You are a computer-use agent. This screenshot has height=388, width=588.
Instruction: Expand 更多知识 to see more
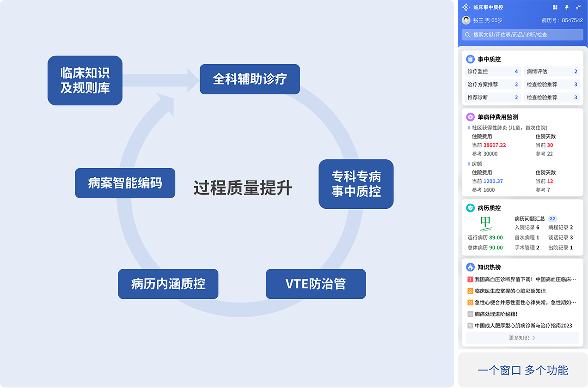pyautogui.click(x=522, y=338)
